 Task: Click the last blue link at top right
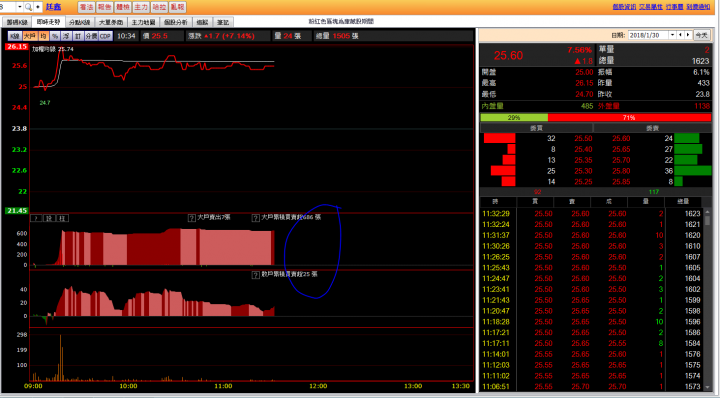click(x=698, y=7)
